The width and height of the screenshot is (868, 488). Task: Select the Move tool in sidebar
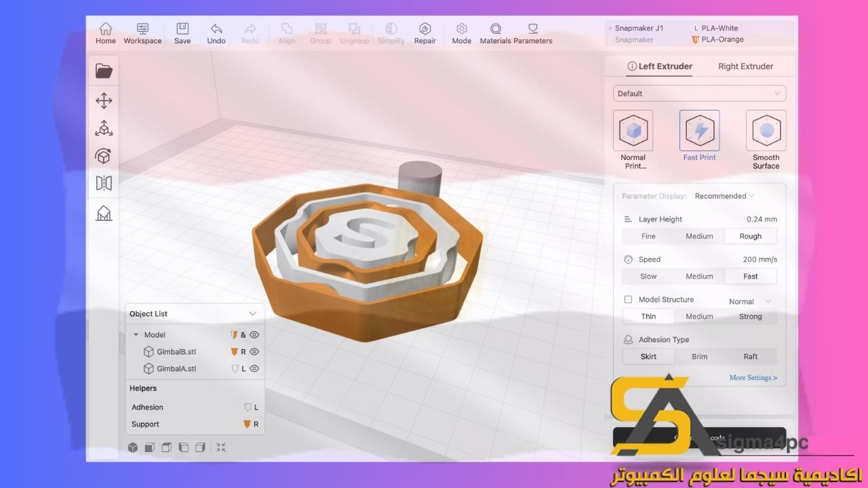pos(104,101)
